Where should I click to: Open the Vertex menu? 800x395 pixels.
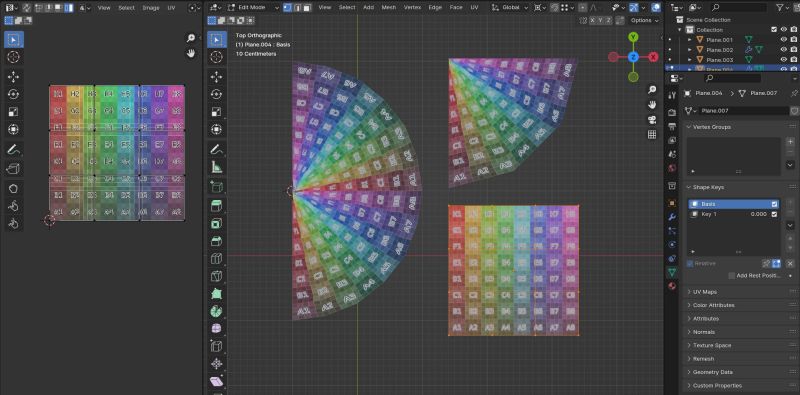point(412,8)
